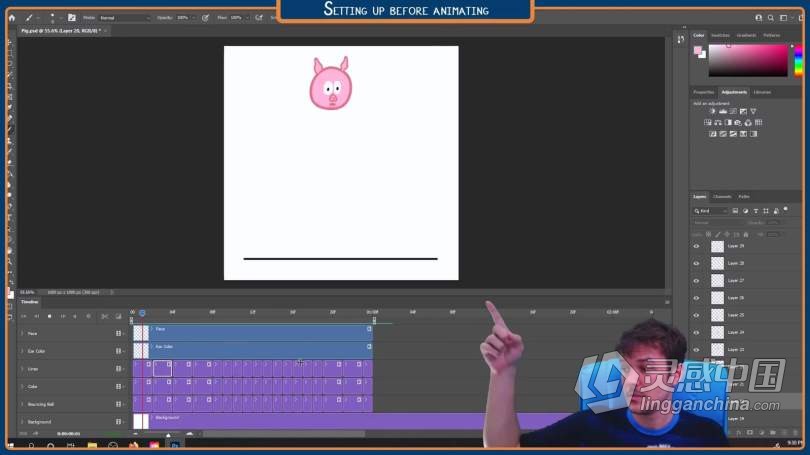Click the timeline playhead marker
This screenshot has height=455, width=810.
click(x=142, y=313)
